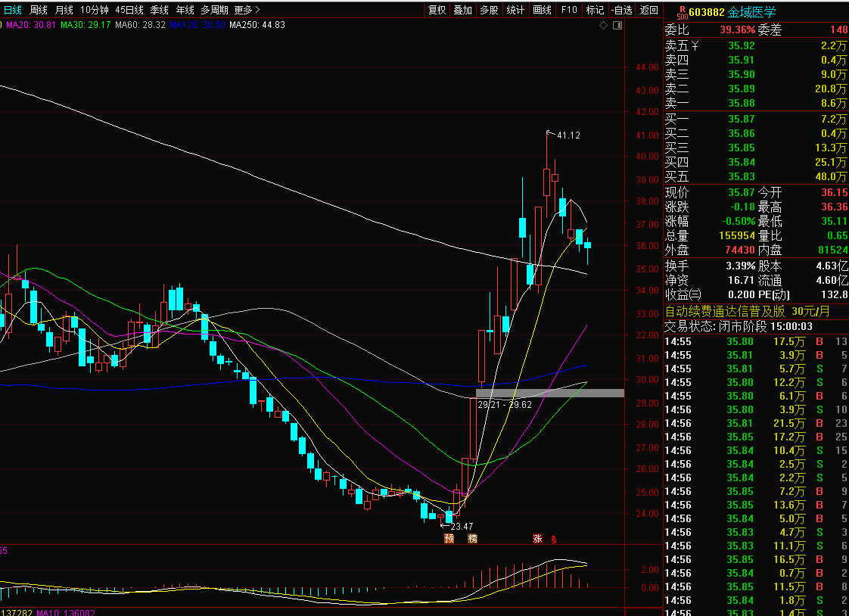Image resolution: width=849 pixels, height=616 pixels.
Task: Click the 卖二 volume 20.8万
Action: 831,89
